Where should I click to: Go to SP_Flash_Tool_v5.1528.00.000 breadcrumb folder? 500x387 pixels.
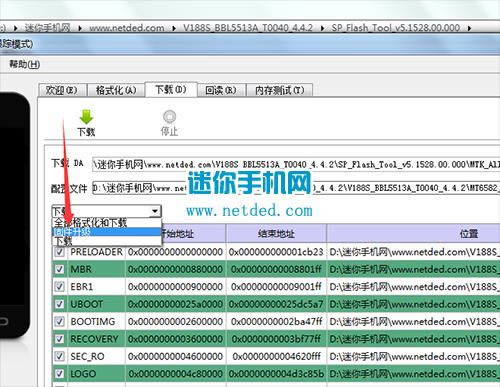pyautogui.click(x=396, y=28)
